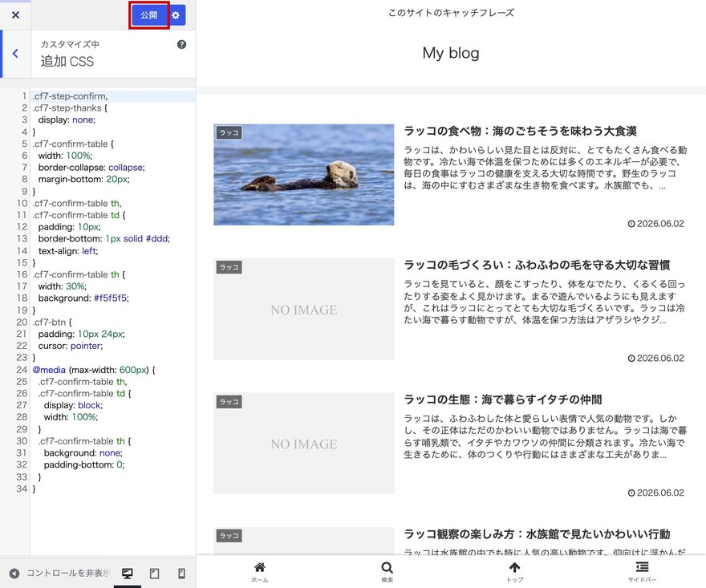706x588 pixels.
Task: Switch to mobile preview device icon
Action: (x=181, y=573)
